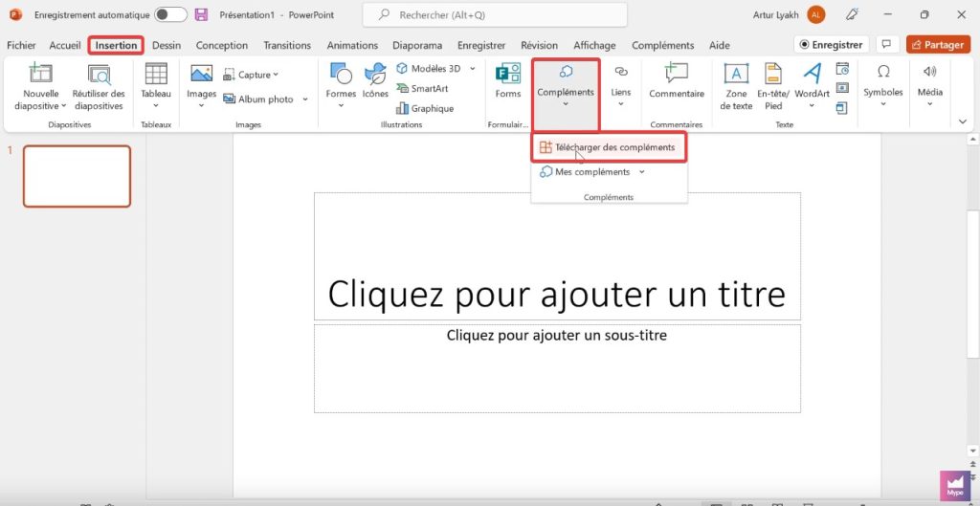Click the Forms button
The image size is (980, 506).
tap(507, 81)
